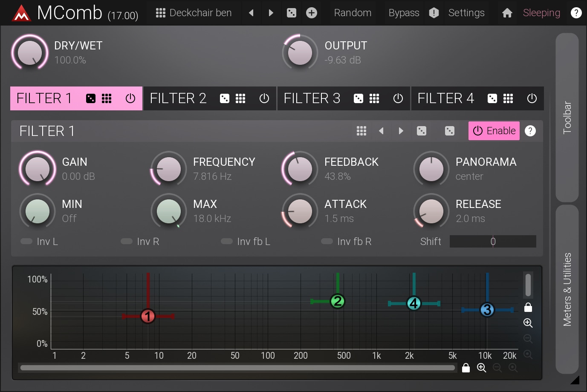Next preset in FILTER 1 panel
Viewport: 587px width, 392px height.
pyautogui.click(x=401, y=131)
